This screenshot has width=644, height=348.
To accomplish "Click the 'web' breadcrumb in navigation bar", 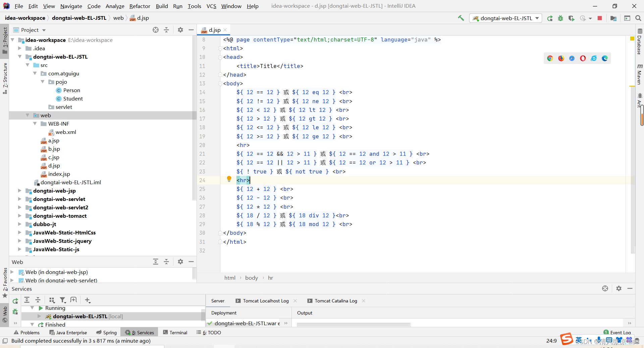I will tap(118, 18).
